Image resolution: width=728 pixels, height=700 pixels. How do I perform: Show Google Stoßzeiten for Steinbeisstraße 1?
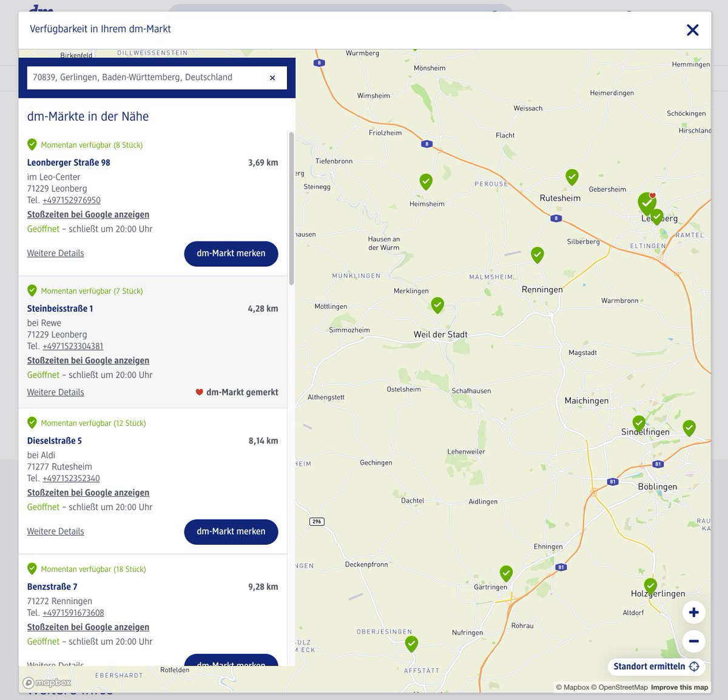(x=88, y=361)
